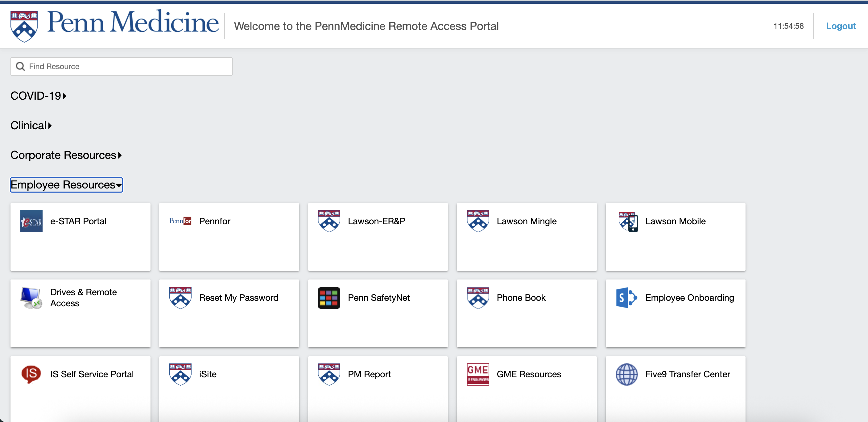Viewport: 868px width, 422px height.
Task: Click the session timer 11:54:58
Action: [x=788, y=26]
